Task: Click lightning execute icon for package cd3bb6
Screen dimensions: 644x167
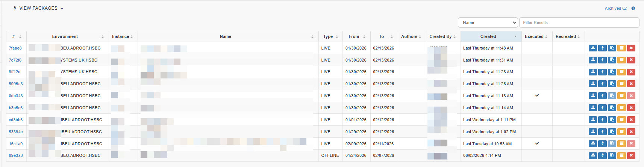Action: tap(602, 120)
